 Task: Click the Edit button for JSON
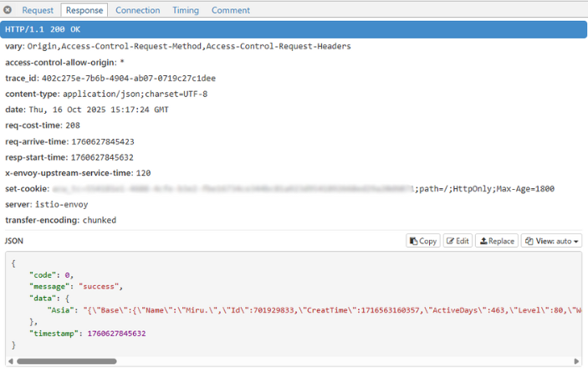tap(458, 241)
